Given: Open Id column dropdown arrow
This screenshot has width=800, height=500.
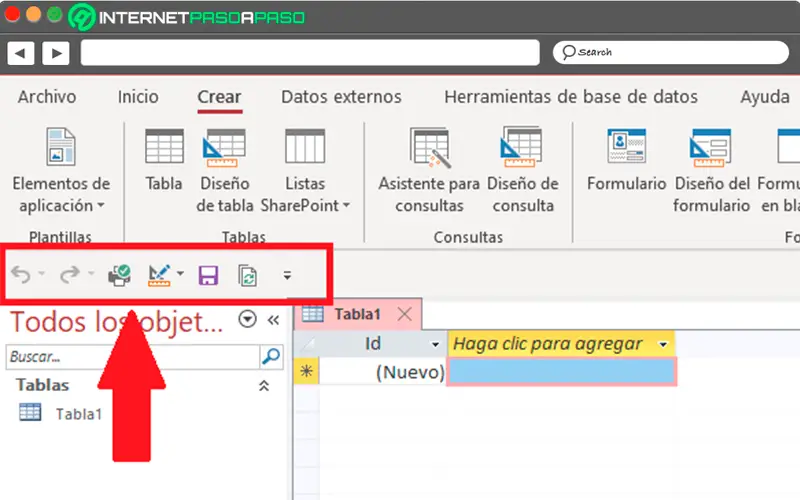Looking at the screenshot, I should (x=435, y=344).
